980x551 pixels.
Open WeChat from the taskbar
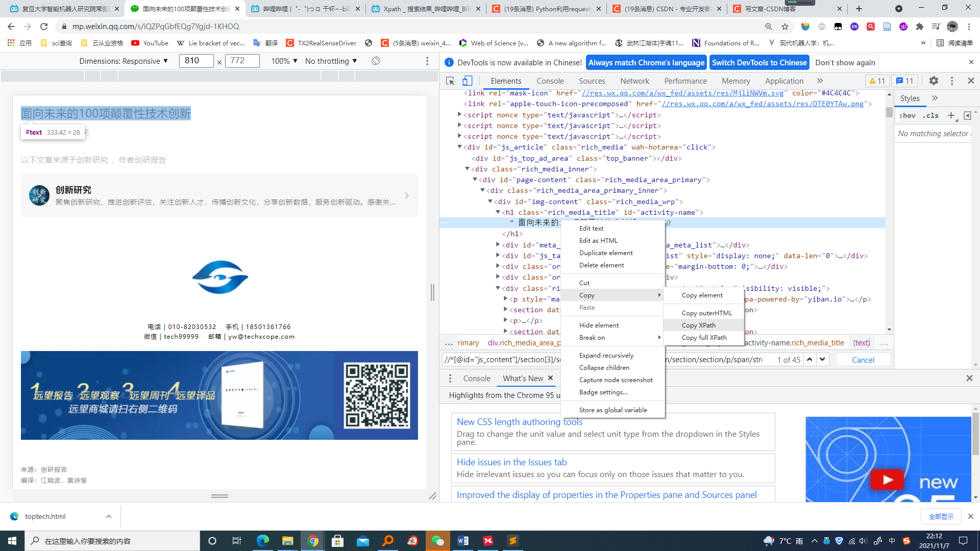click(437, 541)
